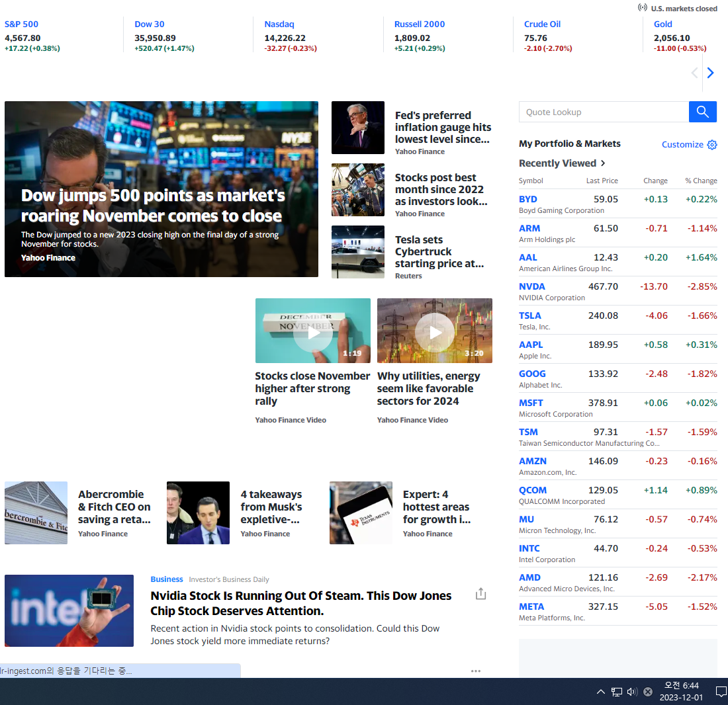Click the trading floor thumbnail beside Stocks post best
The width and height of the screenshot is (728, 705).
tap(357, 190)
